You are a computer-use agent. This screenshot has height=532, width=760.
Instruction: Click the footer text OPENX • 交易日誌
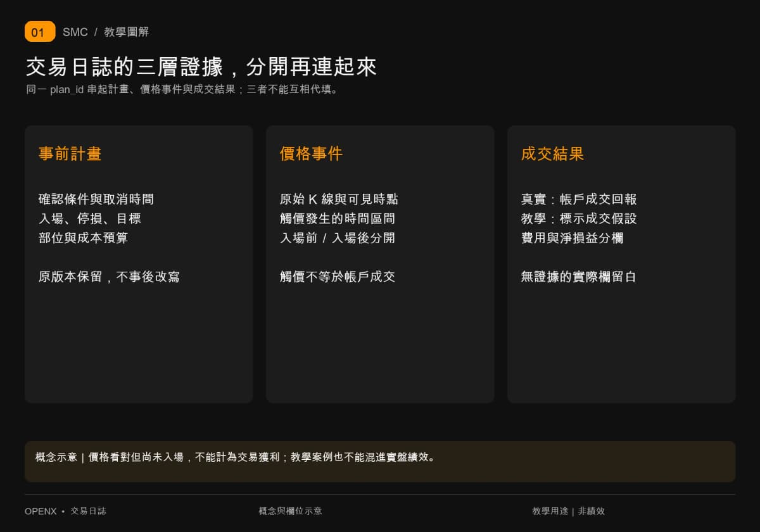point(66,511)
